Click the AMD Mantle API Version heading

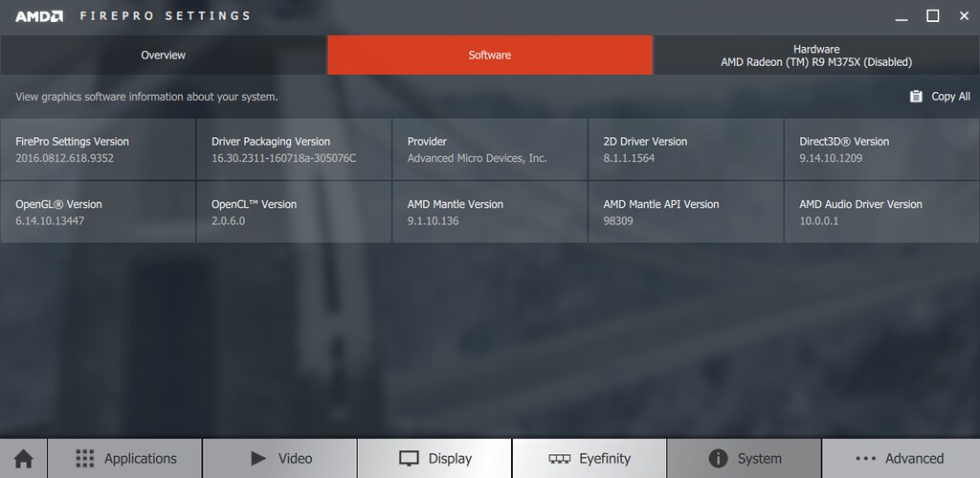pos(660,204)
